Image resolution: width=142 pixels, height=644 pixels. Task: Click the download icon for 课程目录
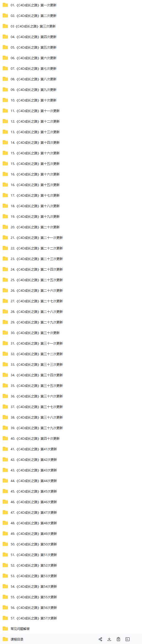tap(109, 639)
